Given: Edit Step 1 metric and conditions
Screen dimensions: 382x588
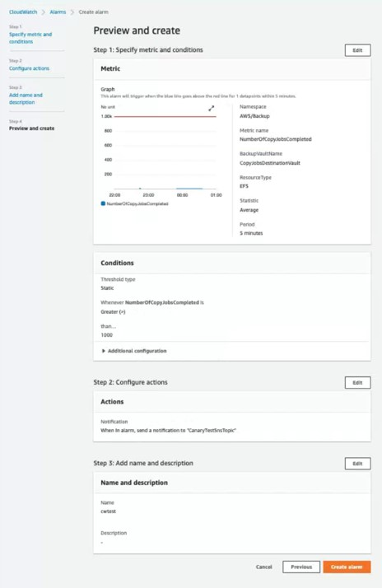Looking at the screenshot, I should tap(357, 50).
